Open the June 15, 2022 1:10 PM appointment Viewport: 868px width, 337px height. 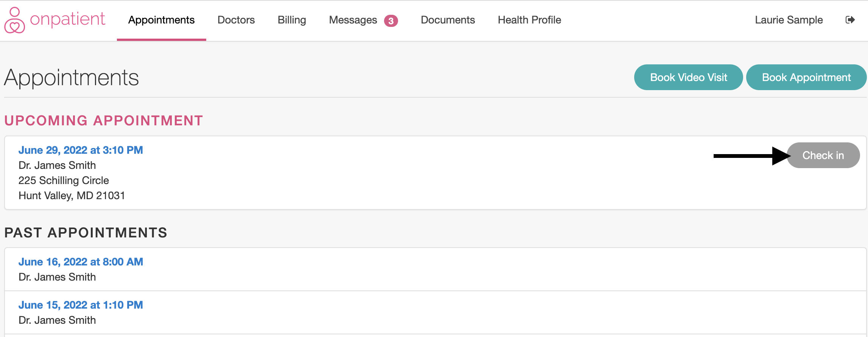coord(81,305)
